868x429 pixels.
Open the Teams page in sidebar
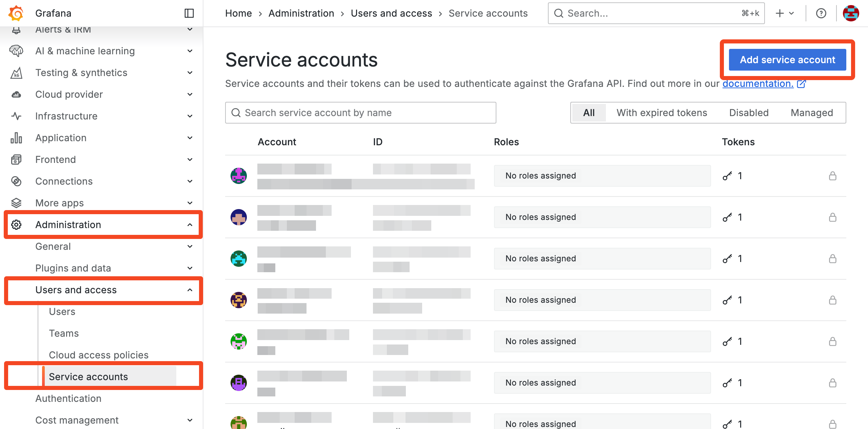[x=64, y=333]
